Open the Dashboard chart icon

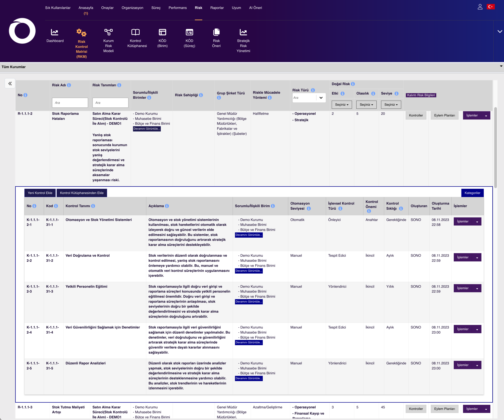55,32
